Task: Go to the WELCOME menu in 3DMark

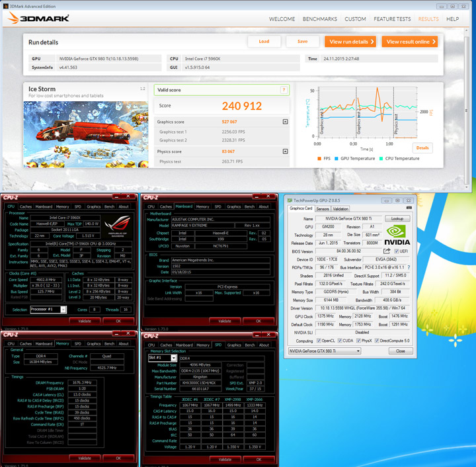Action: click(282, 19)
